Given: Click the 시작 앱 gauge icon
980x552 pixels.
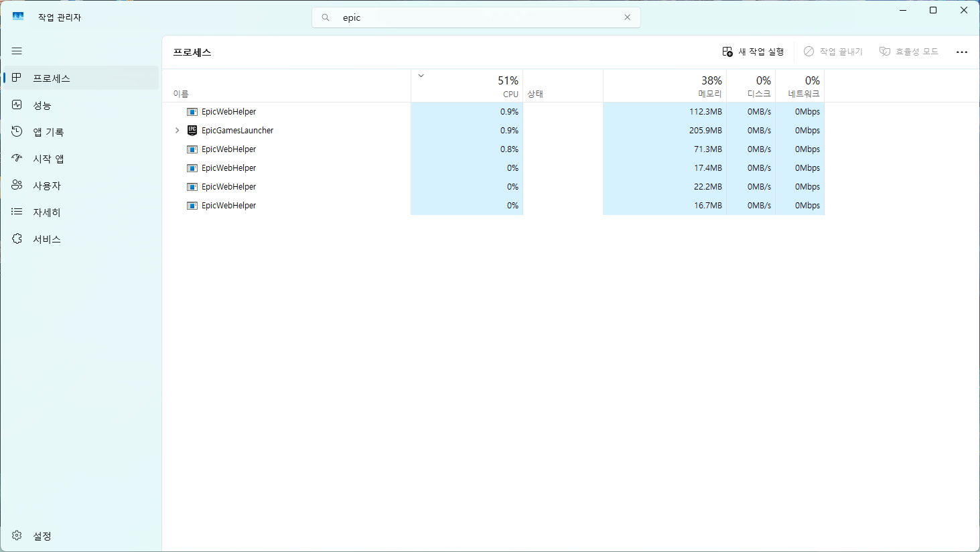Looking at the screenshot, I should 17,158.
